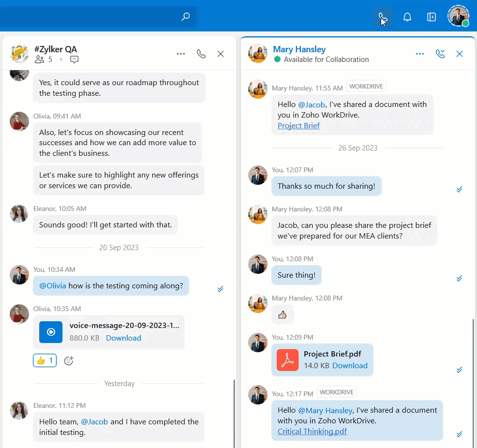Viewport: 477px width, 448px height.
Task: Start a call in #Zylker QA chat
Action: [201, 54]
